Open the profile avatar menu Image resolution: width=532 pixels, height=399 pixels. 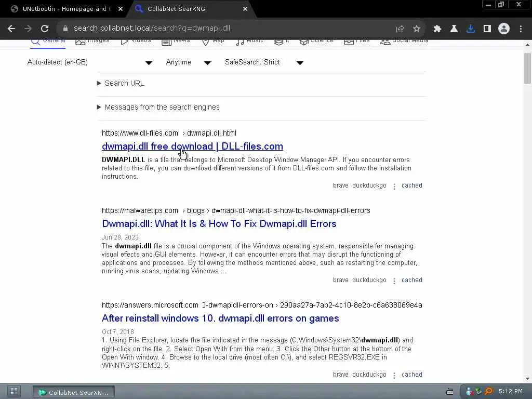click(x=504, y=29)
